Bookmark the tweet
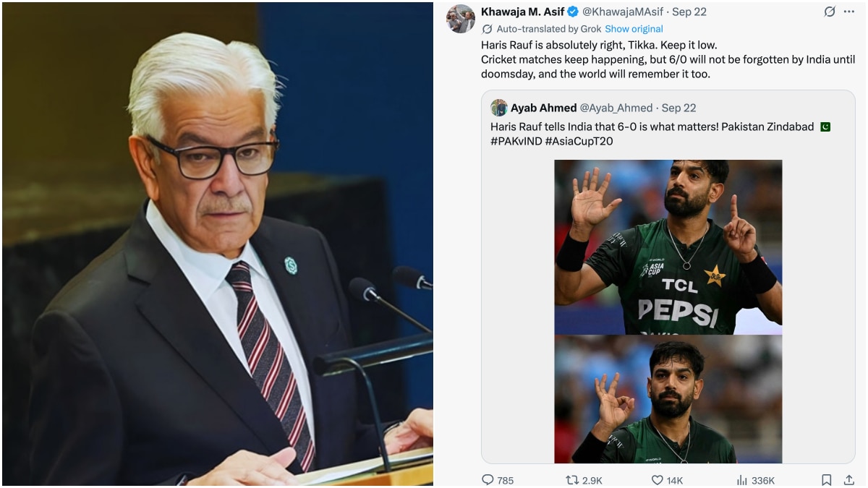 pyautogui.click(x=826, y=480)
